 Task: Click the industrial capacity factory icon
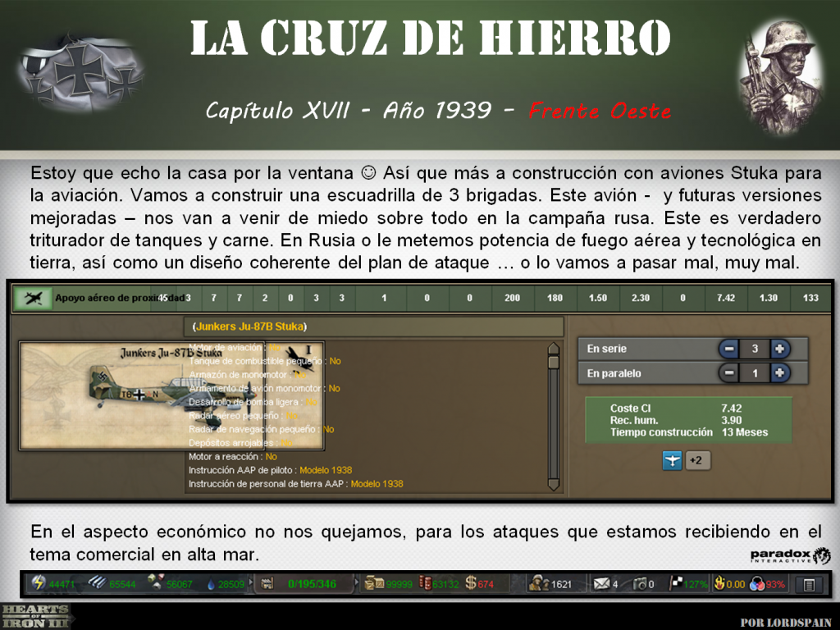267,584
